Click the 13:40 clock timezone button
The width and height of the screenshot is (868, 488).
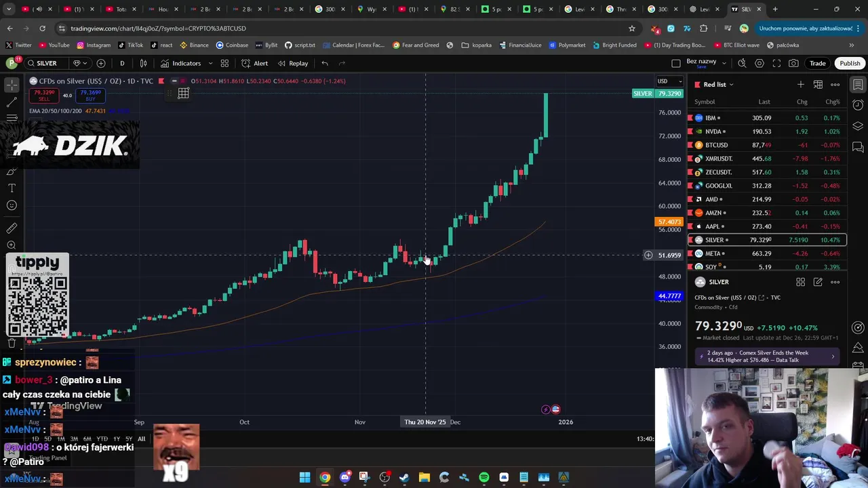[646, 439]
